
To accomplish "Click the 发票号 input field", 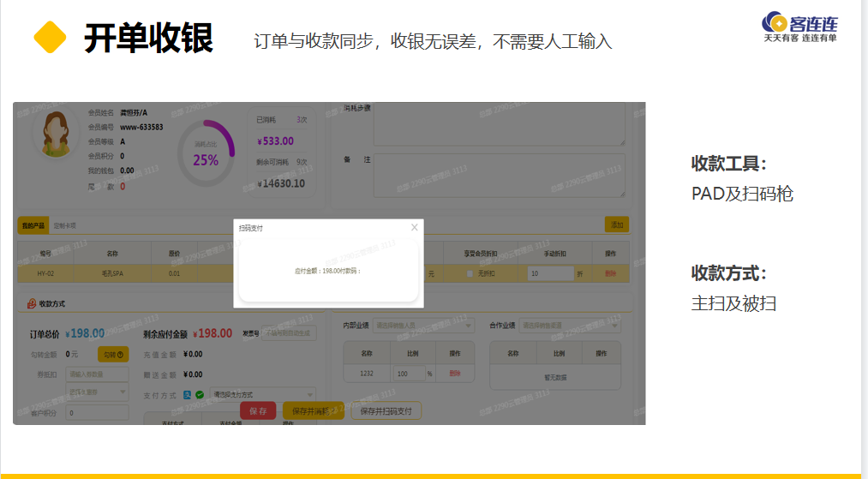I will tap(289, 333).
